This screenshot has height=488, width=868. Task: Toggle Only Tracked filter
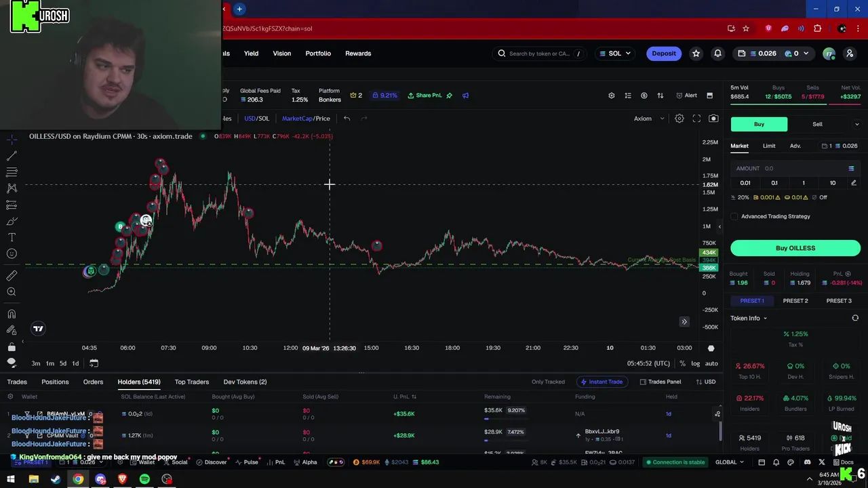click(x=548, y=382)
